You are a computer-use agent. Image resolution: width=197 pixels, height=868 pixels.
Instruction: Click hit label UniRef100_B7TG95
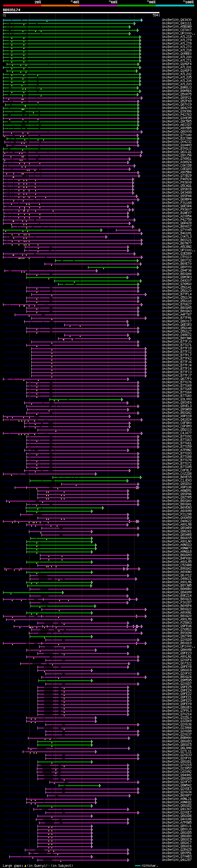coord(177,467)
